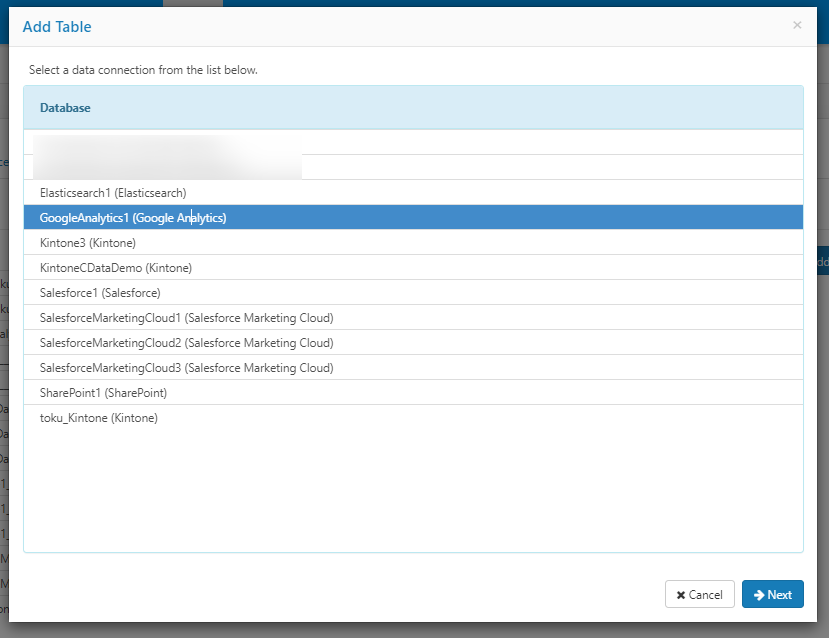Select GoogleAnalytics1 (Google Analytics) row
The height and width of the screenshot is (638, 829).
[x=413, y=218]
